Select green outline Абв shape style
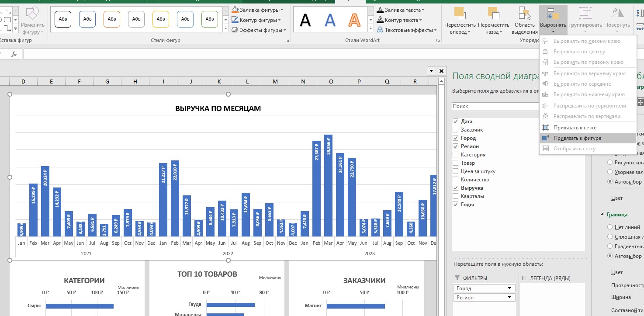644x316 pixels. [210, 19]
